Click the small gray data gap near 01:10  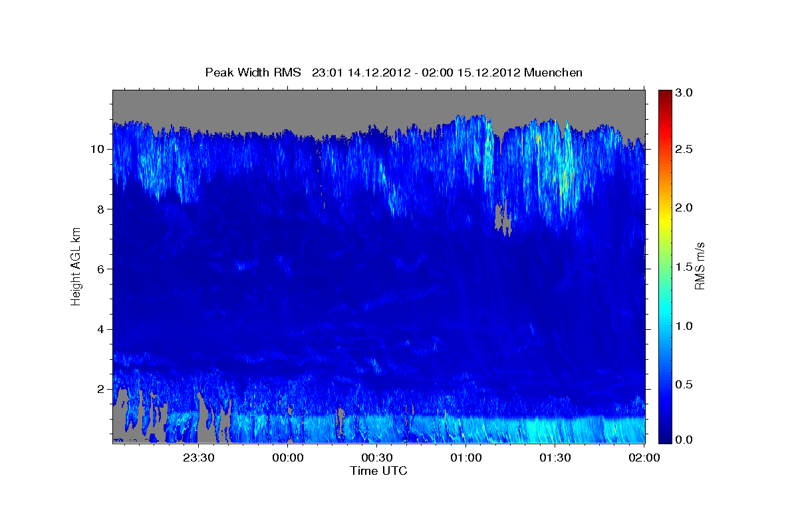pyautogui.click(x=503, y=219)
